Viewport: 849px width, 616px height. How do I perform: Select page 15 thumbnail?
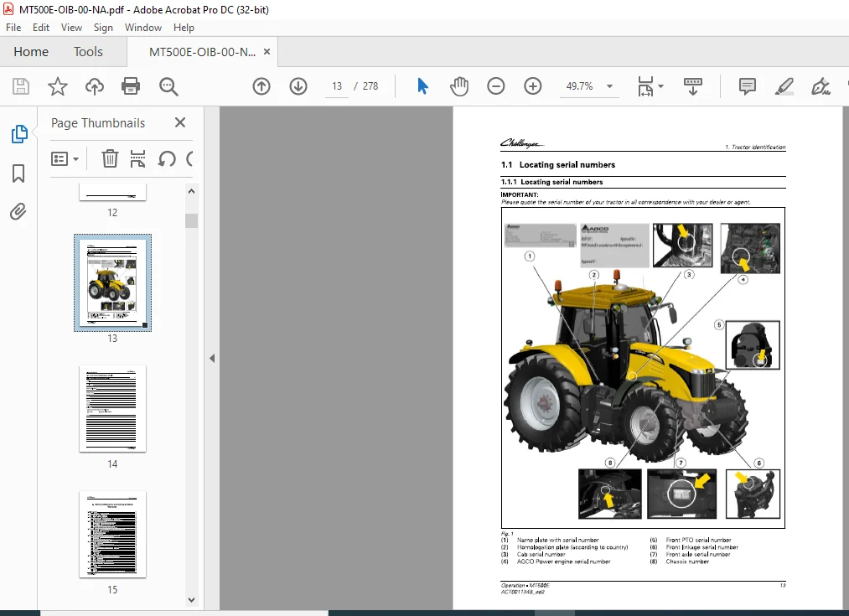[x=112, y=535]
